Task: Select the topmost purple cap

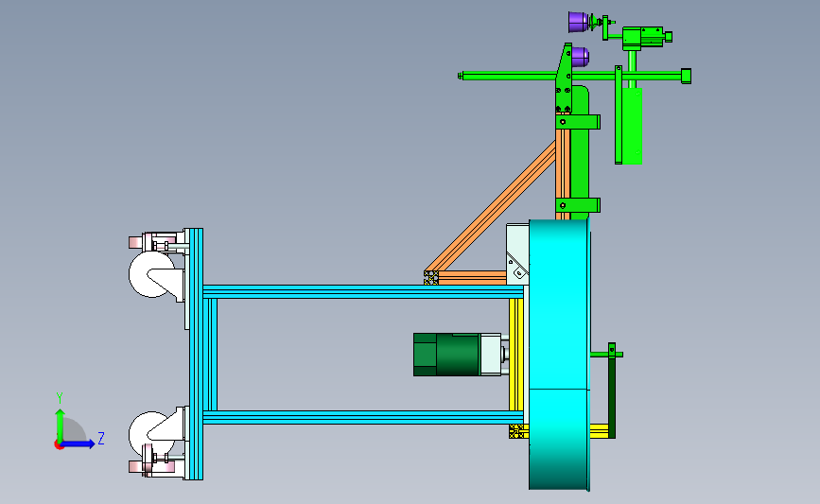Action: [x=579, y=22]
